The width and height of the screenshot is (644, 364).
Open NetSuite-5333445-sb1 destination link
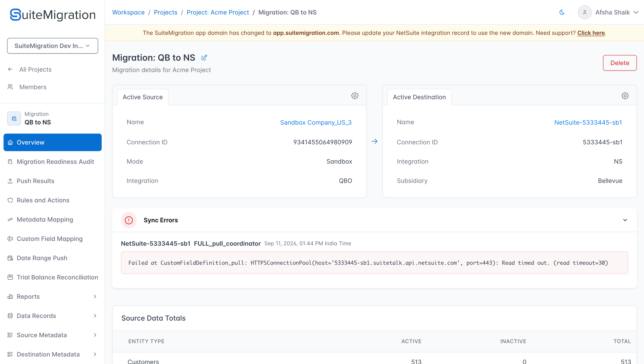pyautogui.click(x=588, y=122)
